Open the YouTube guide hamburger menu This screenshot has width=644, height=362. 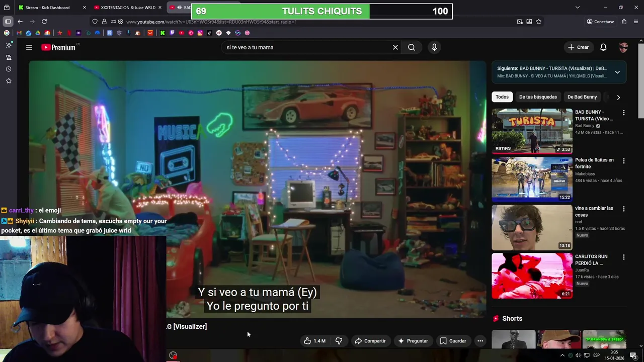click(29, 47)
